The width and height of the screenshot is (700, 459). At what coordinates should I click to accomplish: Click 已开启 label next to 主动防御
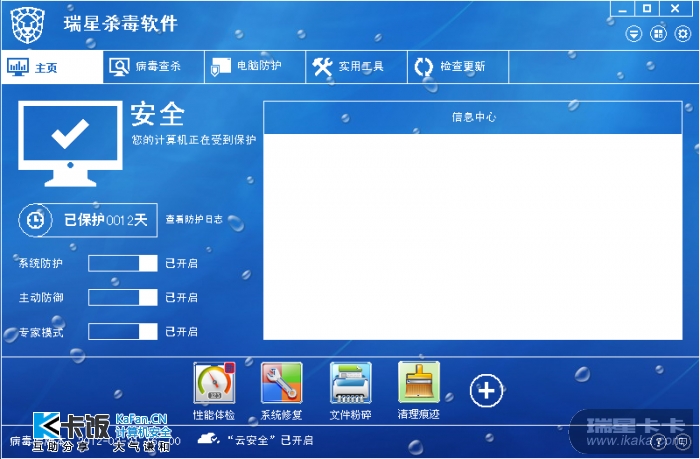click(x=181, y=297)
